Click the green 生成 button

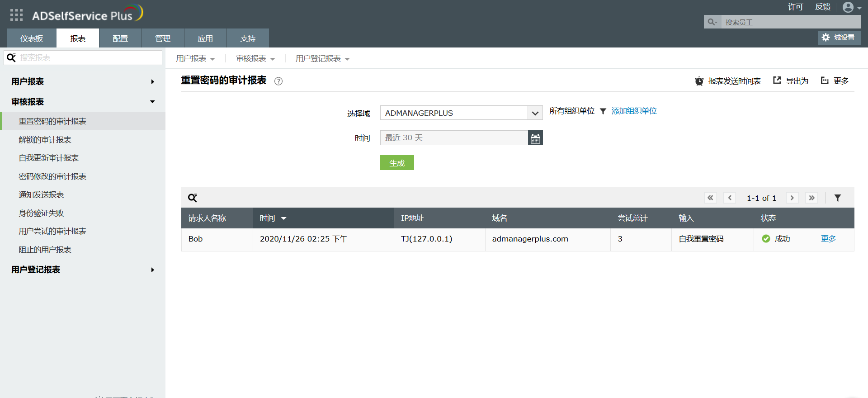coord(397,163)
